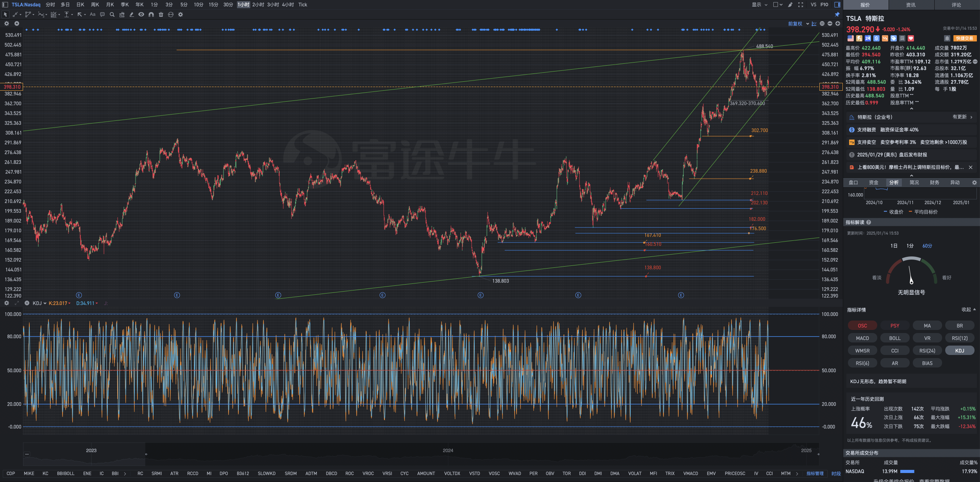Open main chart settings gear above price axis
The height and width of the screenshot is (482, 980).
[7, 23]
